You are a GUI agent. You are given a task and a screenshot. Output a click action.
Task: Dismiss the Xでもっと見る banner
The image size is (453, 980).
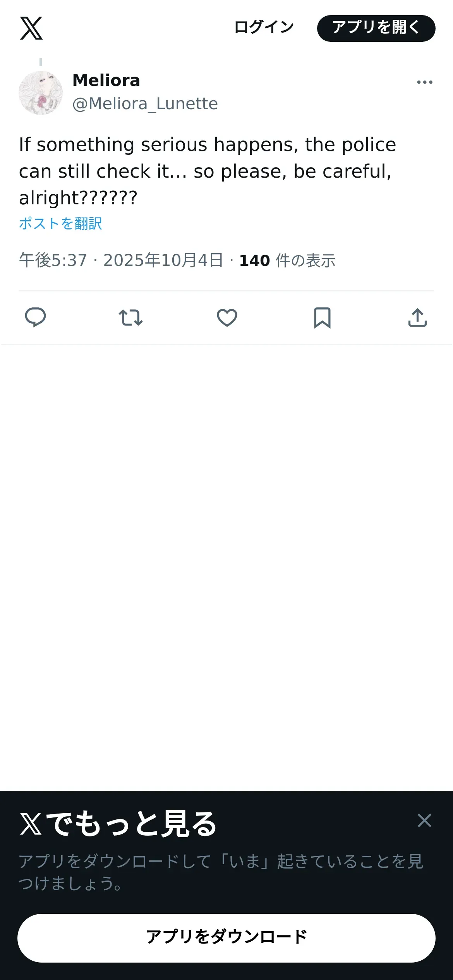tap(424, 820)
